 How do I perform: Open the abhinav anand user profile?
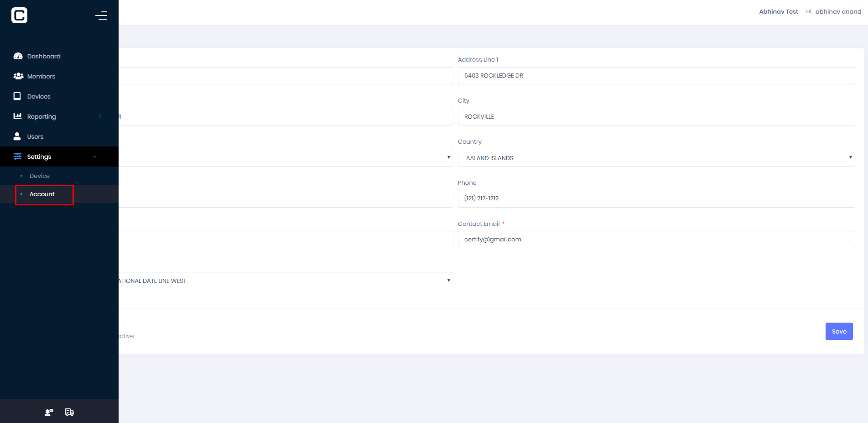838,12
